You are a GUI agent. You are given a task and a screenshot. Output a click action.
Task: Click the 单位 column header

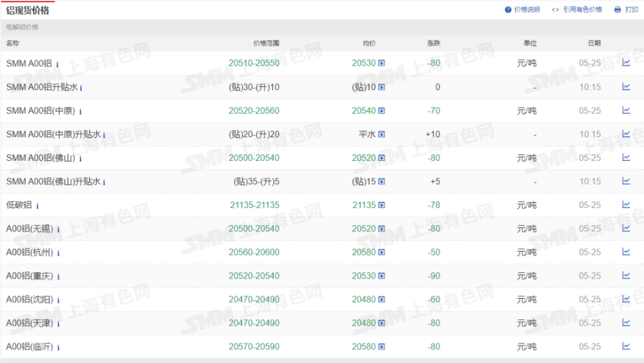click(530, 43)
